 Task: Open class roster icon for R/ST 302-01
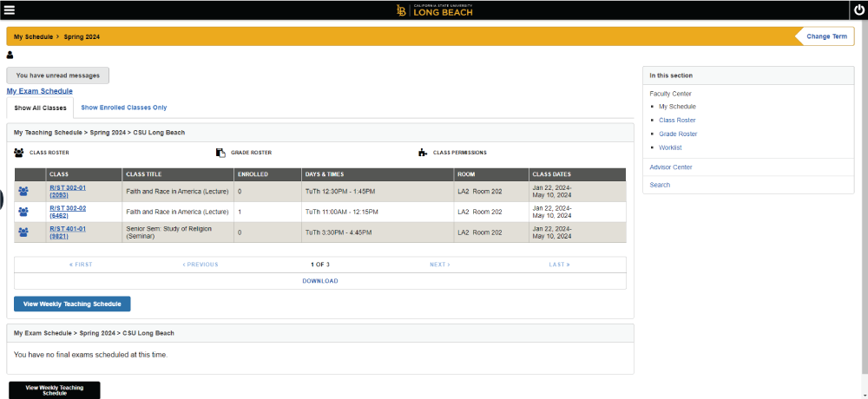[x=23, y=191]
